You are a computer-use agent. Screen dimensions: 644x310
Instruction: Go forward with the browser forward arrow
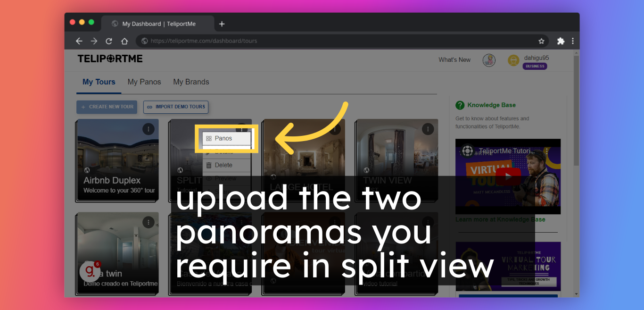tap(94, 41)
